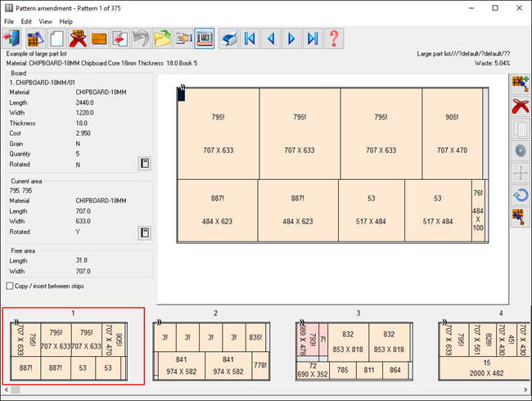The width and height of the screenshot is (532, 401).
Task: Go to the first pattern
Action: tap(250, 38)
